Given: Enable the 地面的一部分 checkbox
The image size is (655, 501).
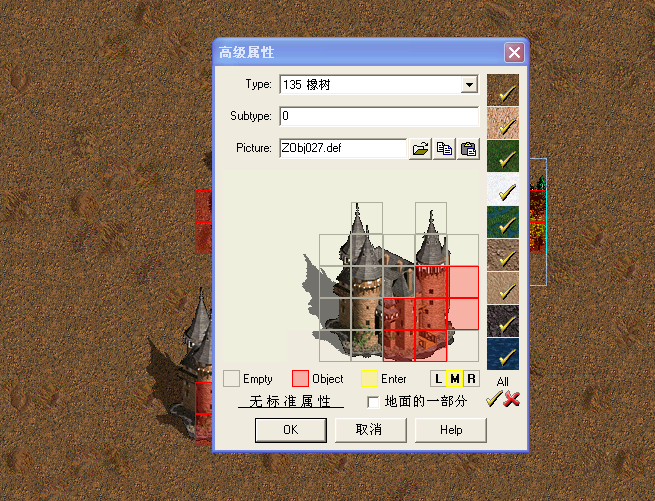Looking at the screenshot, I should [x=373, y=402].
